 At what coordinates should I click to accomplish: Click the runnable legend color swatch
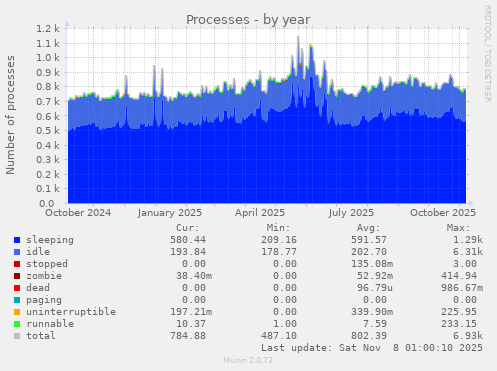[x=17, y=324]
